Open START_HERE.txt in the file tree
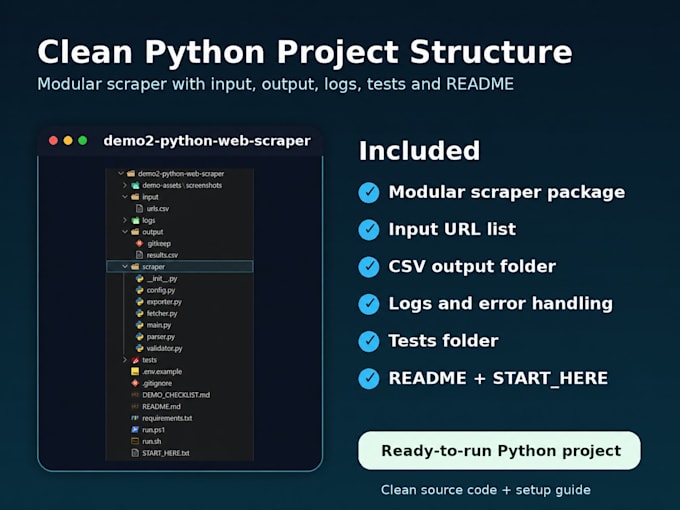This screenshot has height=510, width=680. coord(166,453)
